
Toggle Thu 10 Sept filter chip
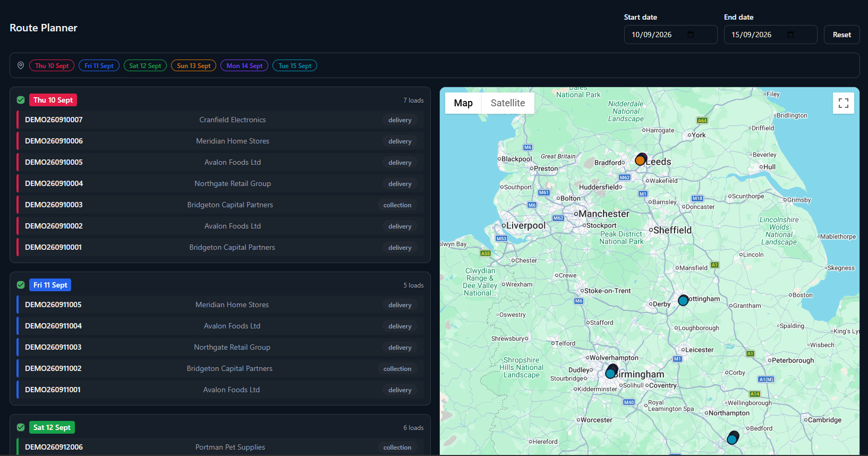click(52, 65)
